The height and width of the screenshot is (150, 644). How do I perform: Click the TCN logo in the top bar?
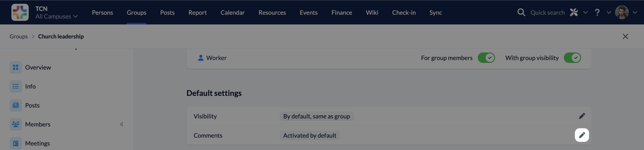(21, 12)
